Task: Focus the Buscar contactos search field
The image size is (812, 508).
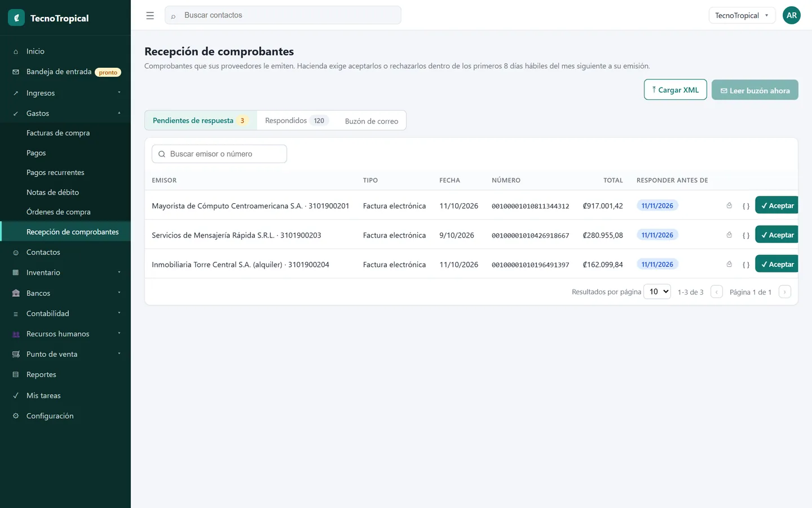Action: 283,15
